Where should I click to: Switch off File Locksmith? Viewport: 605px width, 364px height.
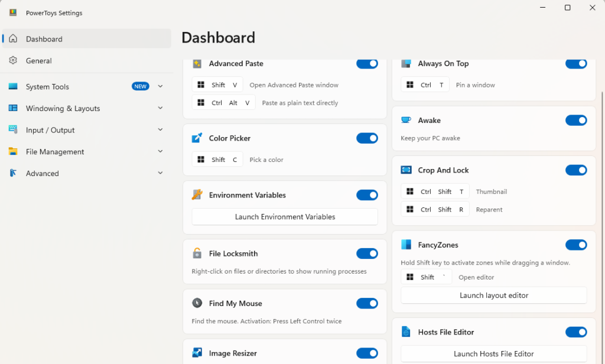(367, 253)
